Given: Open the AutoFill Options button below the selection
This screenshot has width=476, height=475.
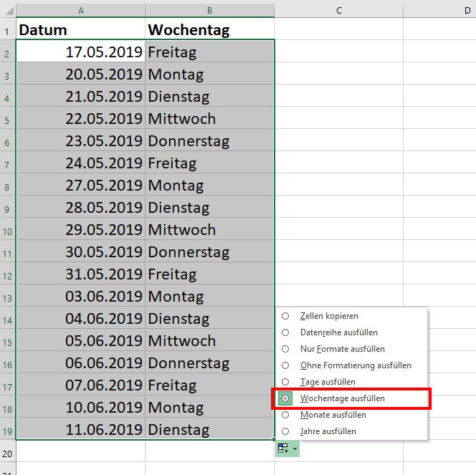Looking at the screenshot, I should point(287,448).
